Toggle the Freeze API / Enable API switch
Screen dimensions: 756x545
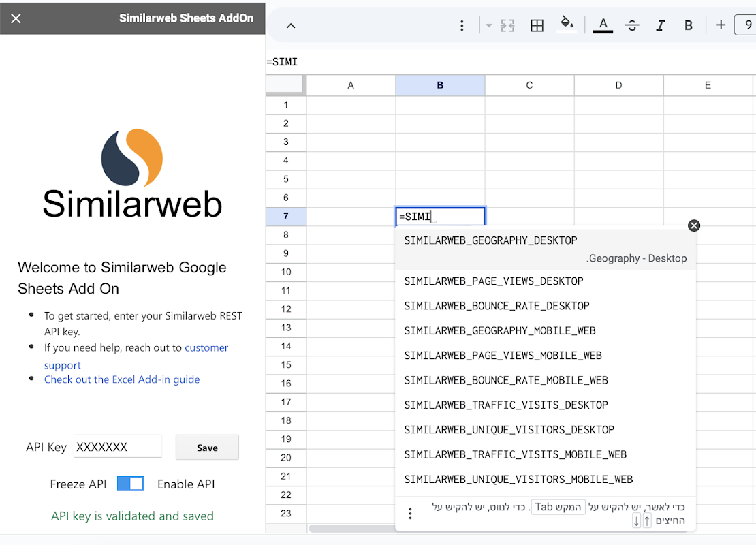click(x=130, y=484)
